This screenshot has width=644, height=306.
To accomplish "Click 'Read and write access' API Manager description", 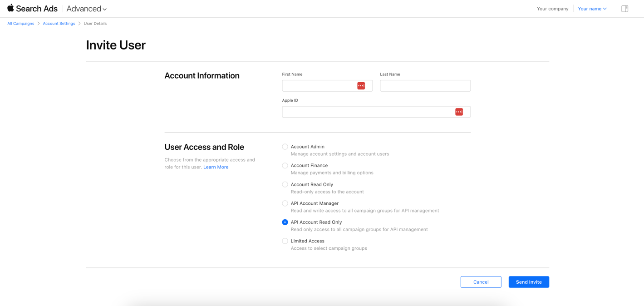I will point(365,211).
